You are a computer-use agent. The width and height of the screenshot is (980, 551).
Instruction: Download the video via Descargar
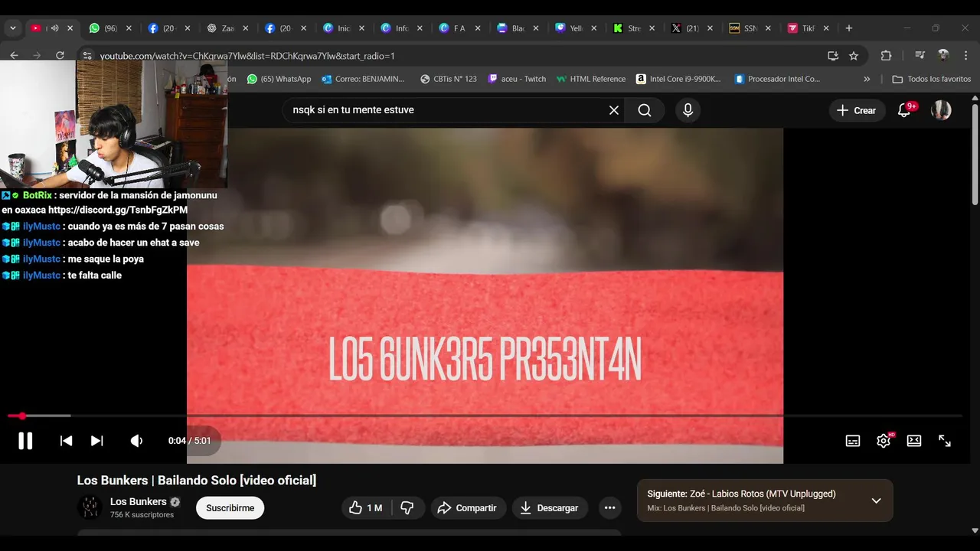pyautogui.click(x=549, y=508)
